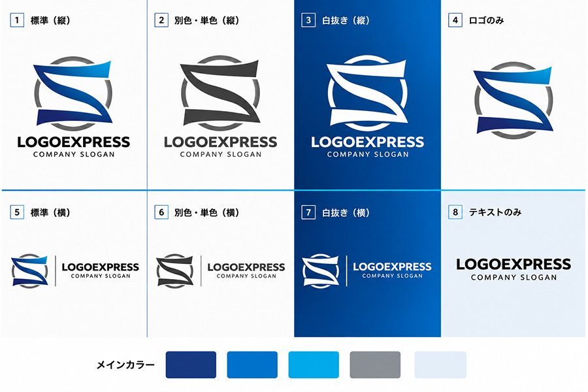Select the dark navy color swatch

pos(191,365)
